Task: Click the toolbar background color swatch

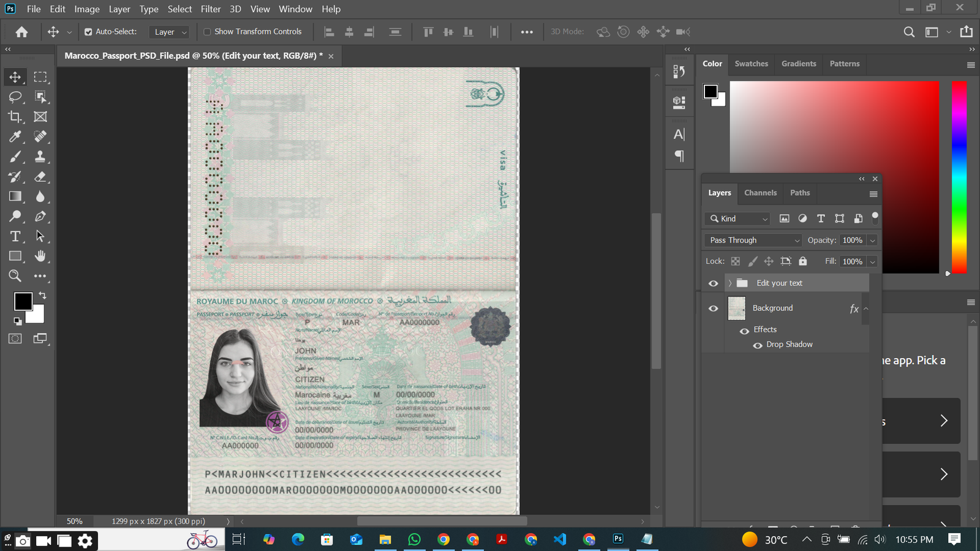Action: pos(39,317)
